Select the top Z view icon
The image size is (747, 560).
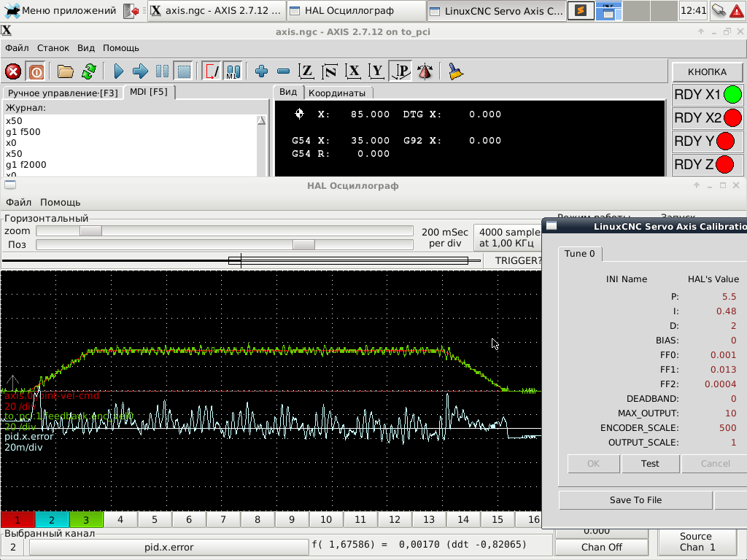(306, 71)
